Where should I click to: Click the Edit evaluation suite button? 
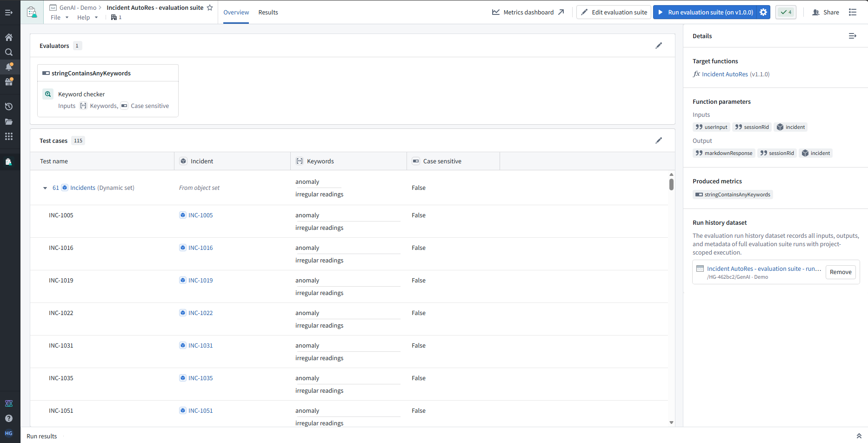[x=614, y=12]
